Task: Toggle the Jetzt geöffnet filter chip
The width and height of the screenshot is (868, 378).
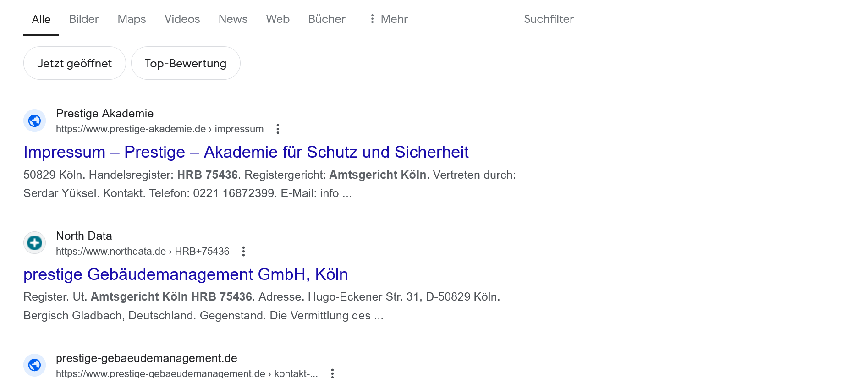Action: coord(74,63)
